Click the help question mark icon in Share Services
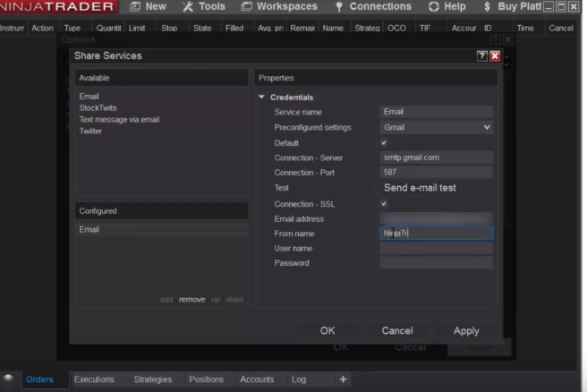Image resolution: width=587 pixels, height=392 pixels. tap(482, 55)
